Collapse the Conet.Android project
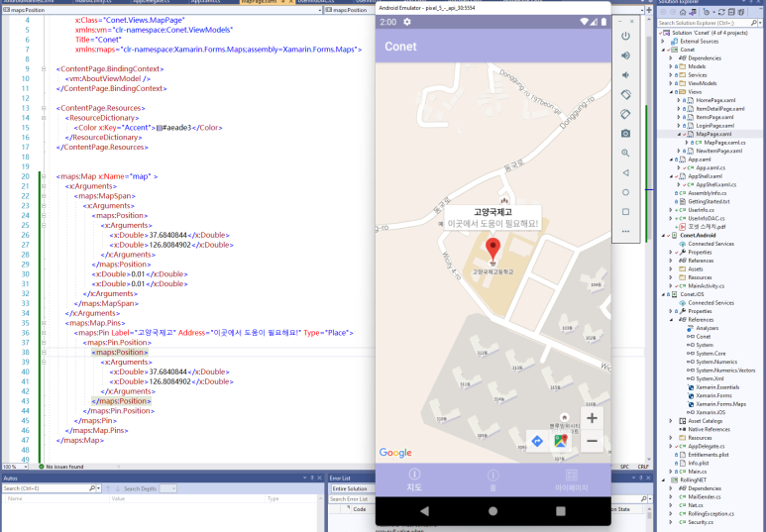The image size is (766, 532). [x=663, y=235]
